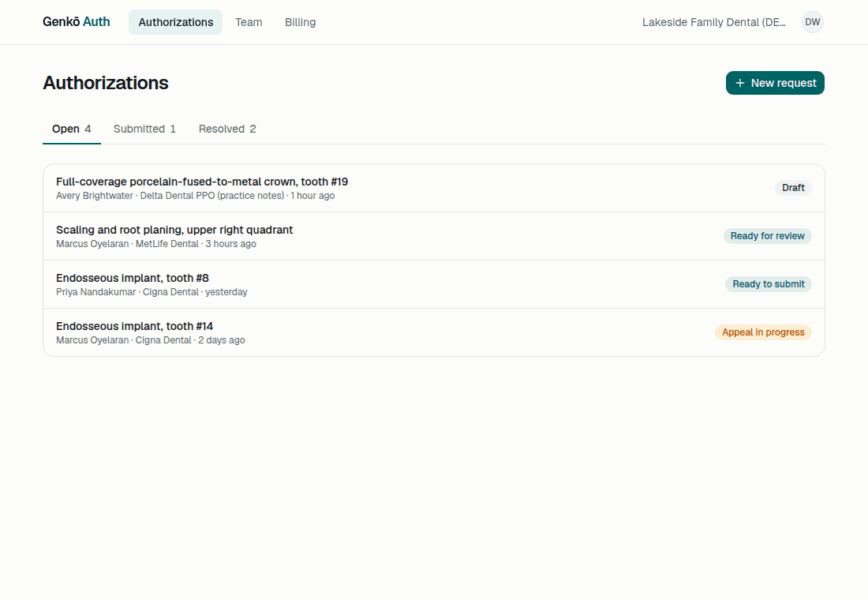Click the Genkō Auth logo
Screen dimensions: 868x600
click(77, 22)
